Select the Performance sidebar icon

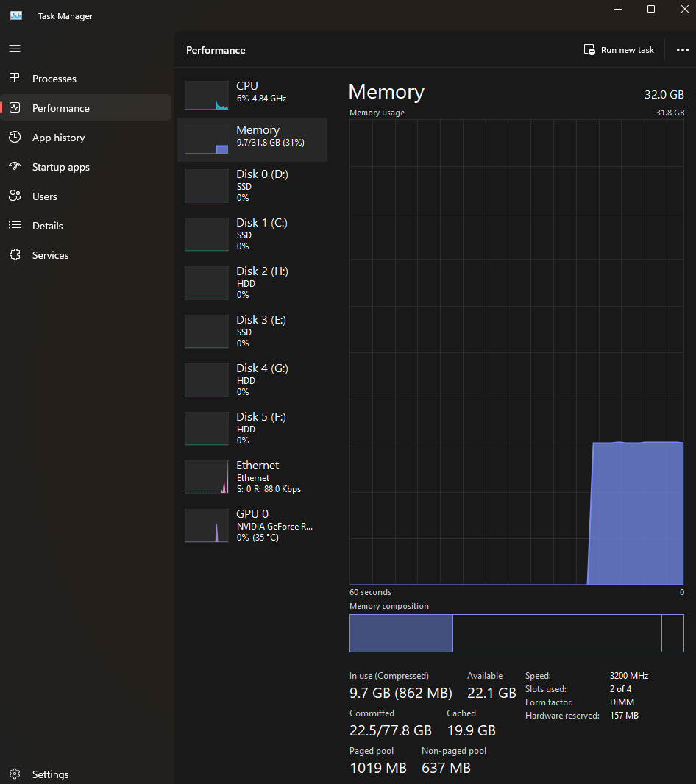pyautogui.click(x=15, y=107)
